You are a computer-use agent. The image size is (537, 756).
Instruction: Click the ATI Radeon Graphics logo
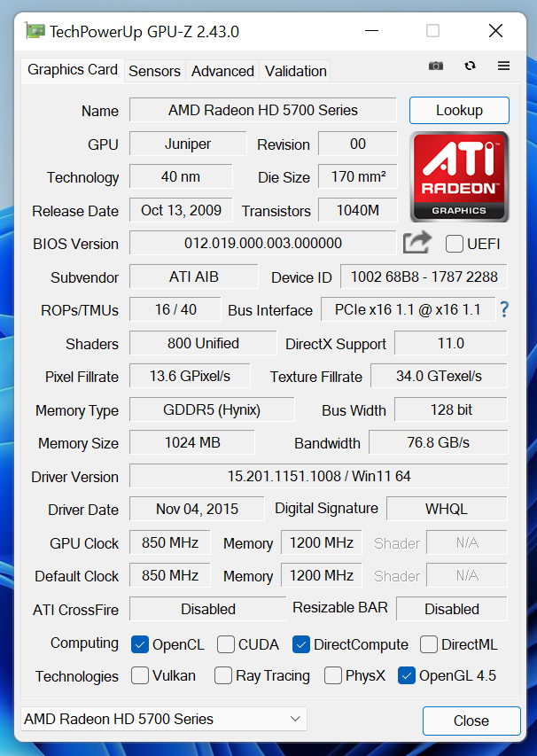[459, 176]
